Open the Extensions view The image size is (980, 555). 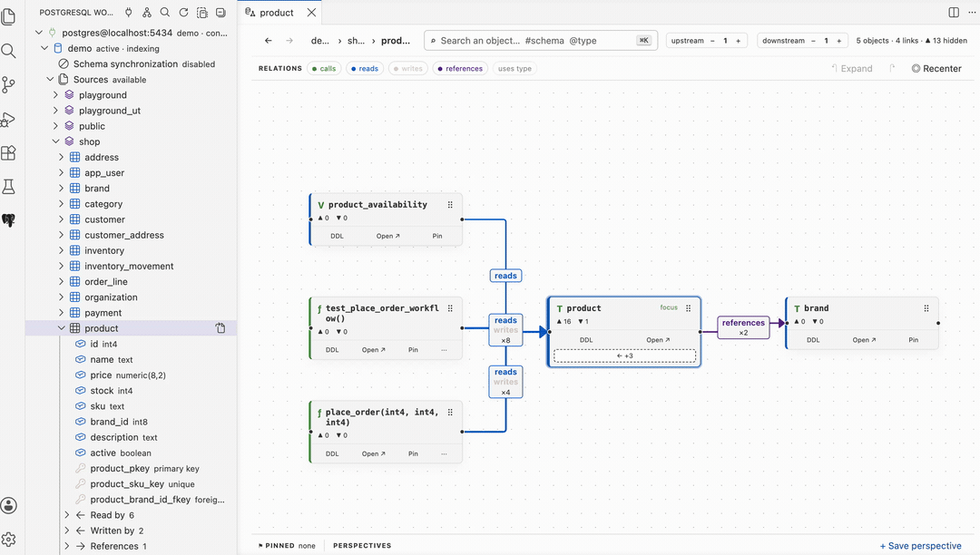click(x=9, y=153)
